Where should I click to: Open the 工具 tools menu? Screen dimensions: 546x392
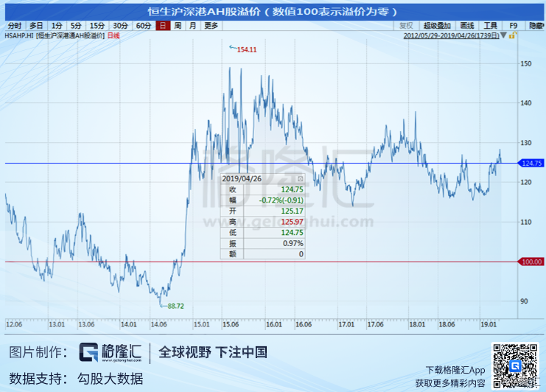click(x=490, y=26)
